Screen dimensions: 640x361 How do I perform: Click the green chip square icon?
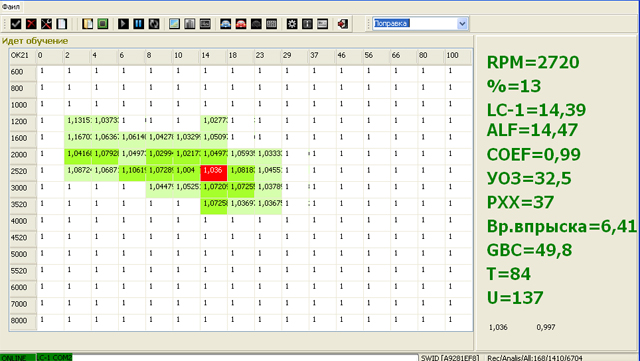click(103, 24)
